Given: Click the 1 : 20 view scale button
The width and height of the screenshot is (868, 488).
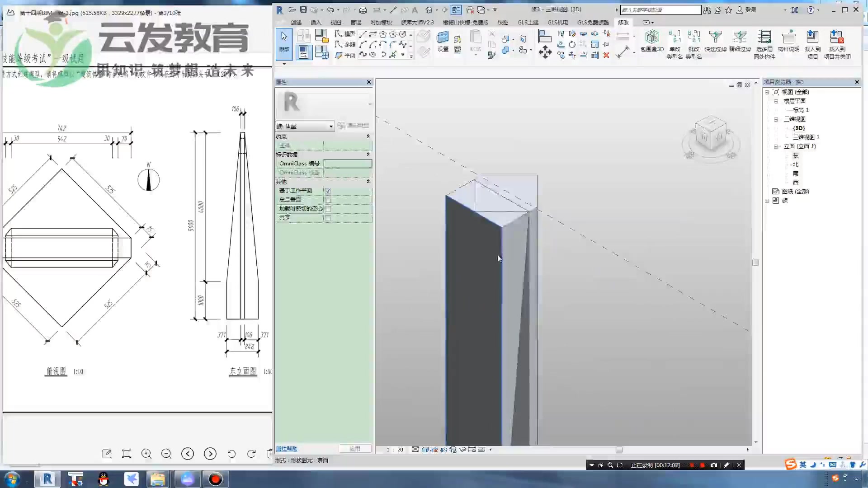Looking at the screenshot, I should pyautogui.click(x=395, y=450).
